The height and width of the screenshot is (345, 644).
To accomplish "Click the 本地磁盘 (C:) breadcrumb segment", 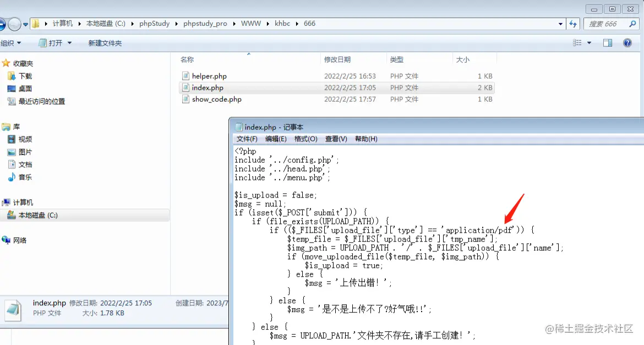I will click(106, 24).
